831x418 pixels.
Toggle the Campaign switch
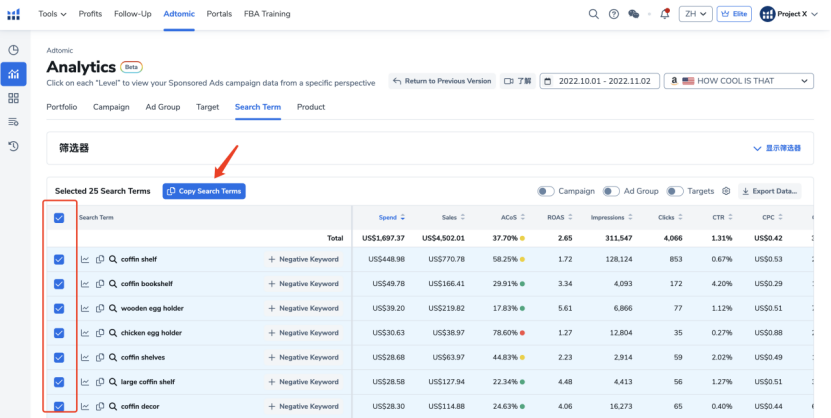click(x=546, y=191)
